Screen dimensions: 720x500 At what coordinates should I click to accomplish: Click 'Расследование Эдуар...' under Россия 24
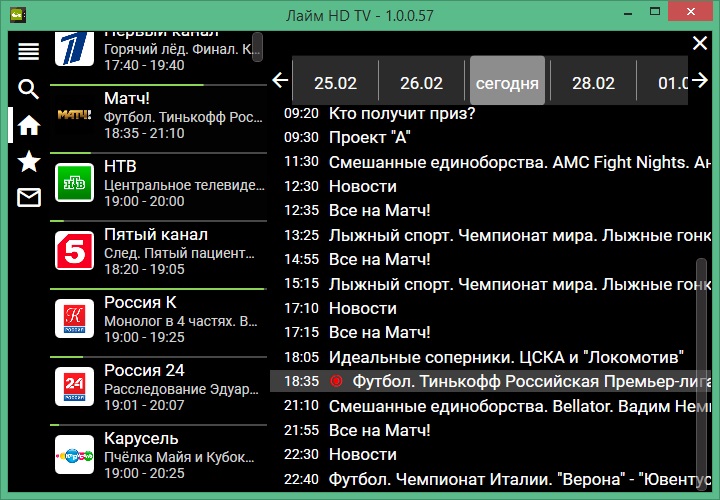181,389
